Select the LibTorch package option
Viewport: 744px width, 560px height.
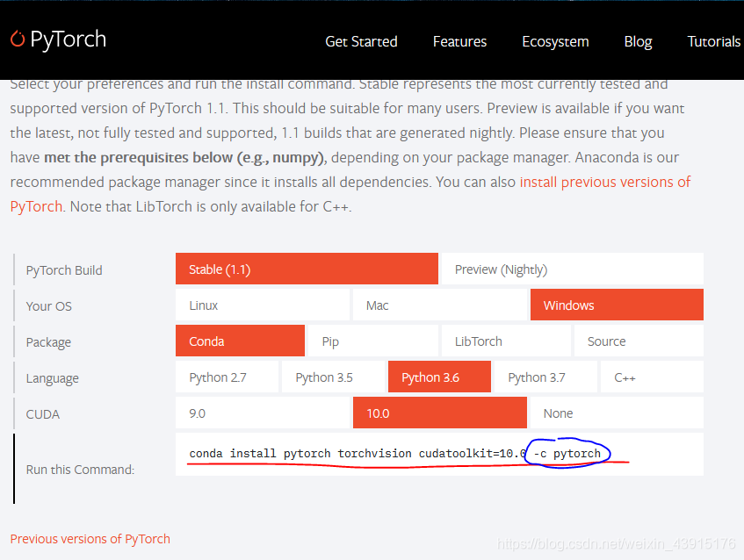coord(506,341)
